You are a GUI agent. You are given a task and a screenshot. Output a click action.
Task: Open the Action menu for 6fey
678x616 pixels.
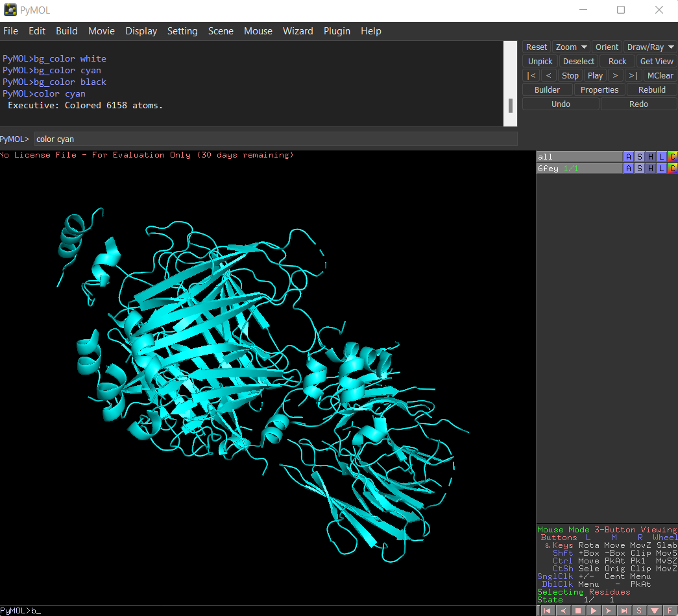tap(628, 168)
